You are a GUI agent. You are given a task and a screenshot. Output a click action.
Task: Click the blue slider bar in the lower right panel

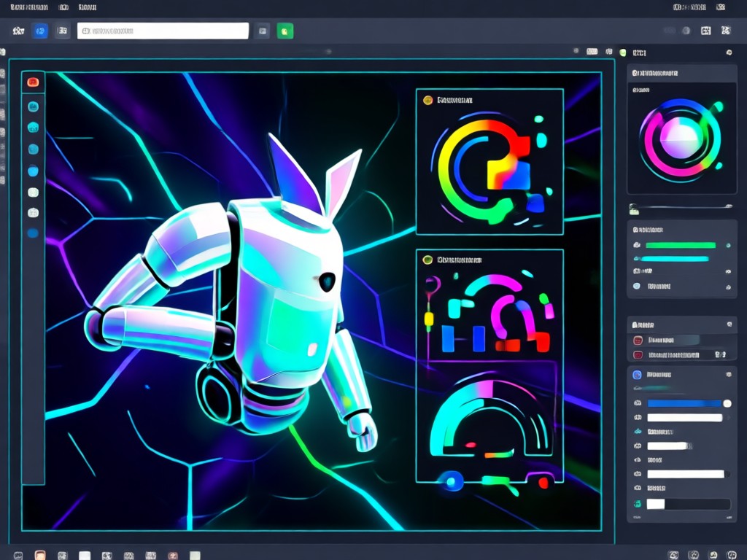pos(684,403)
